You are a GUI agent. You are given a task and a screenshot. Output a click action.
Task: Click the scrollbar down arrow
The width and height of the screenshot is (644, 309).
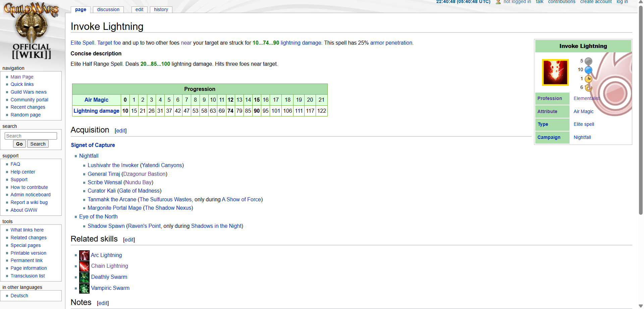click(641, 306)
